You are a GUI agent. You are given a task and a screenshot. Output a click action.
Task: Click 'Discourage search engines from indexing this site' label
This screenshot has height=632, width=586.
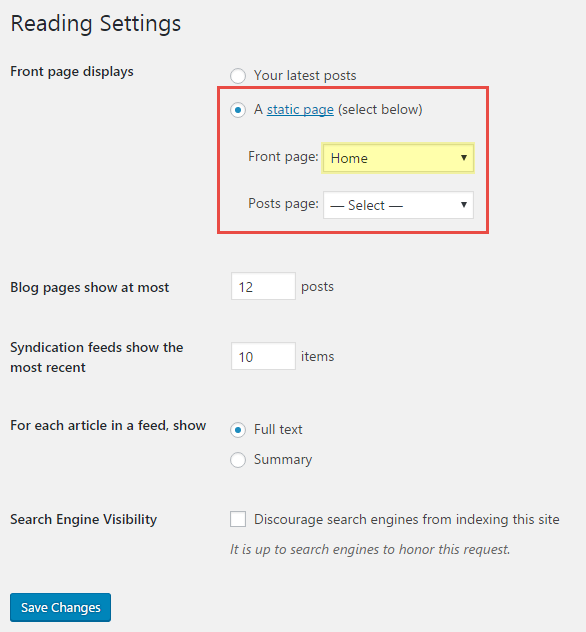click(407, 519)
